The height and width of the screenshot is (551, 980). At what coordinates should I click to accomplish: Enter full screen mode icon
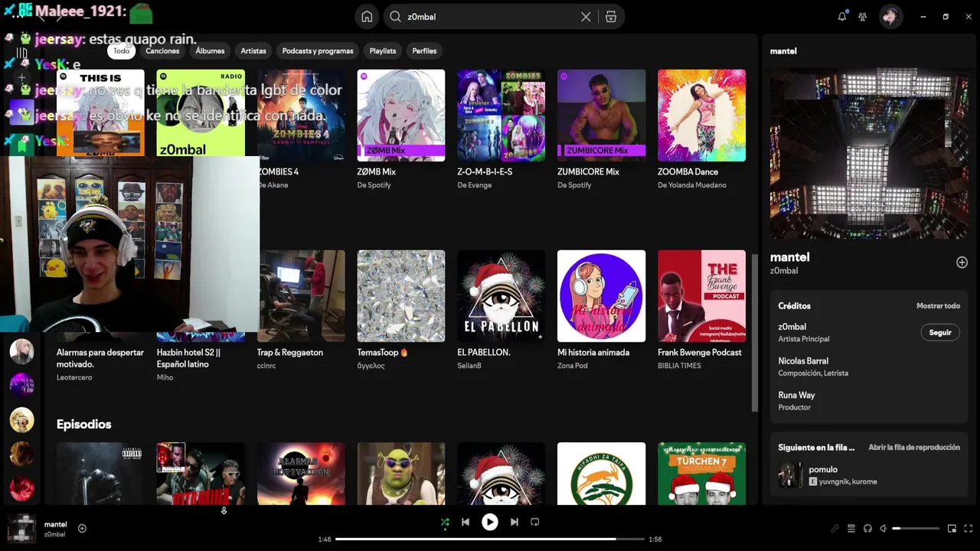click(969, 528)
